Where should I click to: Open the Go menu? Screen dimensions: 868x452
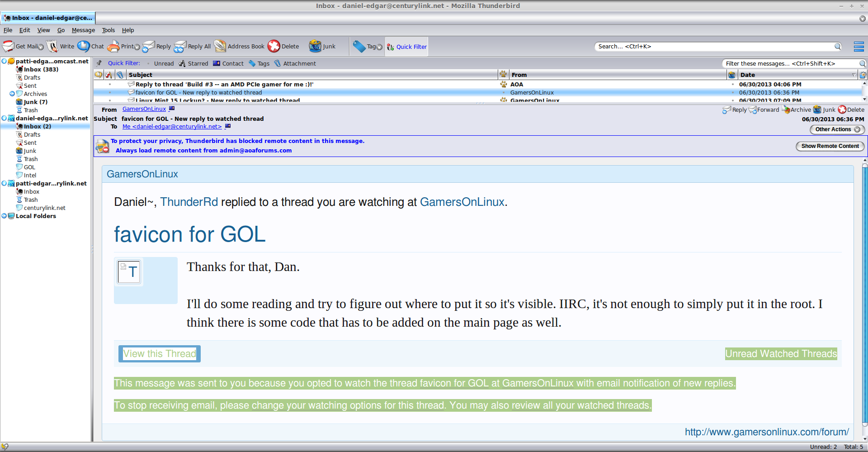(x=61, y=30)
